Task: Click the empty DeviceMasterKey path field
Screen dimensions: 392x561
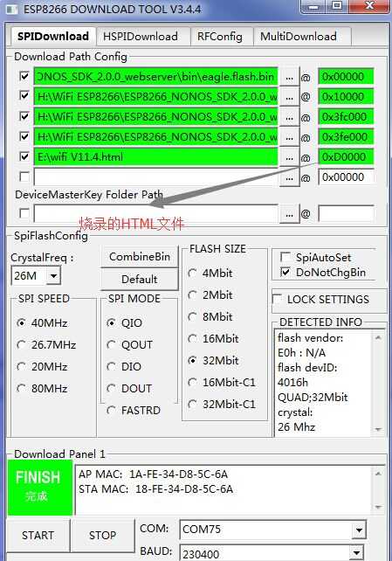Action: [x=155, y=213]
